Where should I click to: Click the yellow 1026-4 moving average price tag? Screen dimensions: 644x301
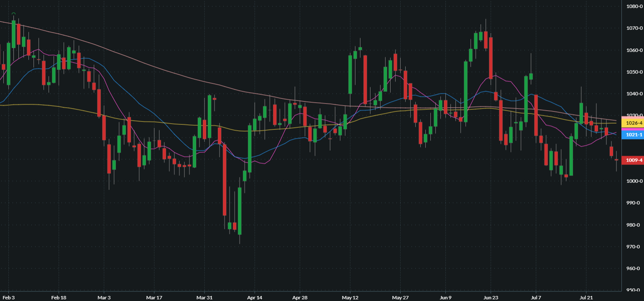[x=633, y=123]
